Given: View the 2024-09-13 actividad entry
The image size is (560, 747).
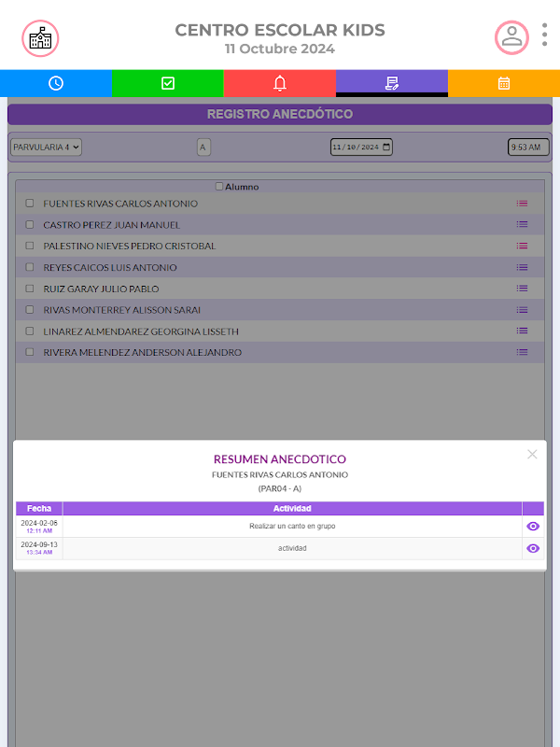Looking at the screenshot, I should point(533,548).
